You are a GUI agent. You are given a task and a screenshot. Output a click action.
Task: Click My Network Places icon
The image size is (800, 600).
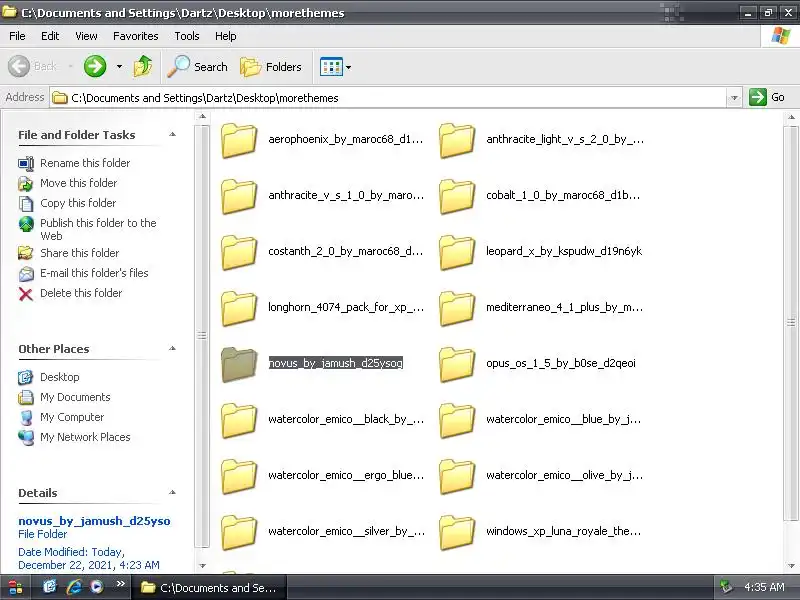coord(26,438)
